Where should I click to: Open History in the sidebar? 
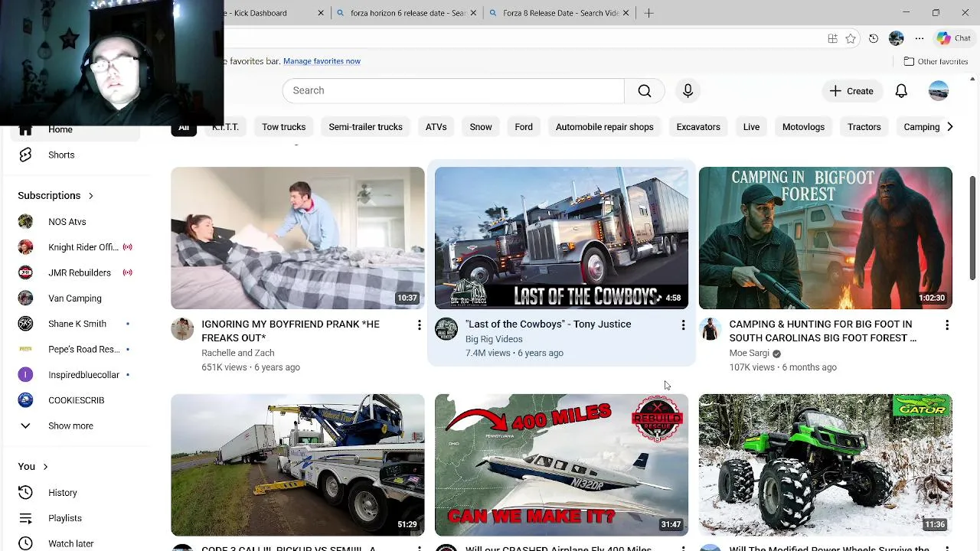tap(76, 493)
